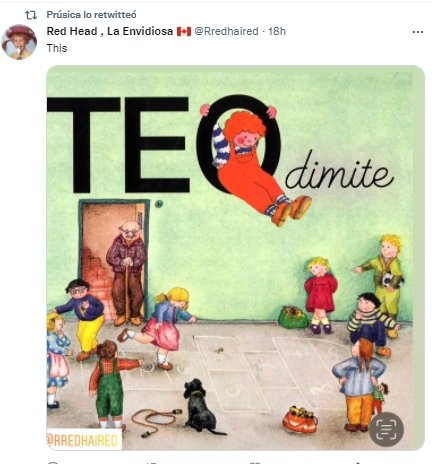The height and width of the screenshot is (464, 432).
Task: Click the black dog sitting on the pavement
Action: (x=200, y=407)
